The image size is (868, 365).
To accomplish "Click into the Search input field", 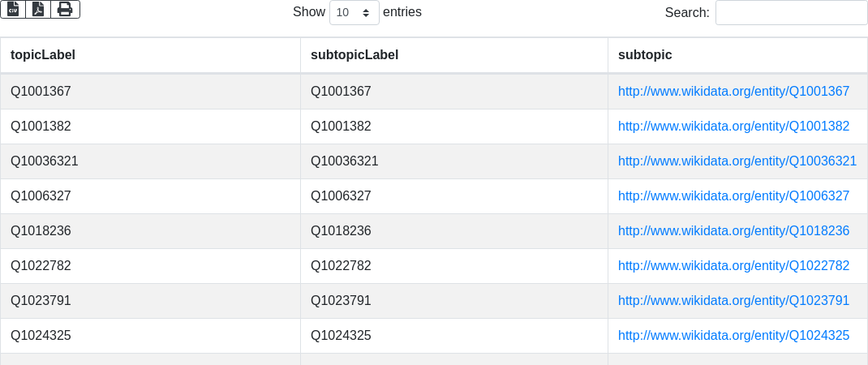I will click(x=791, y=13).
